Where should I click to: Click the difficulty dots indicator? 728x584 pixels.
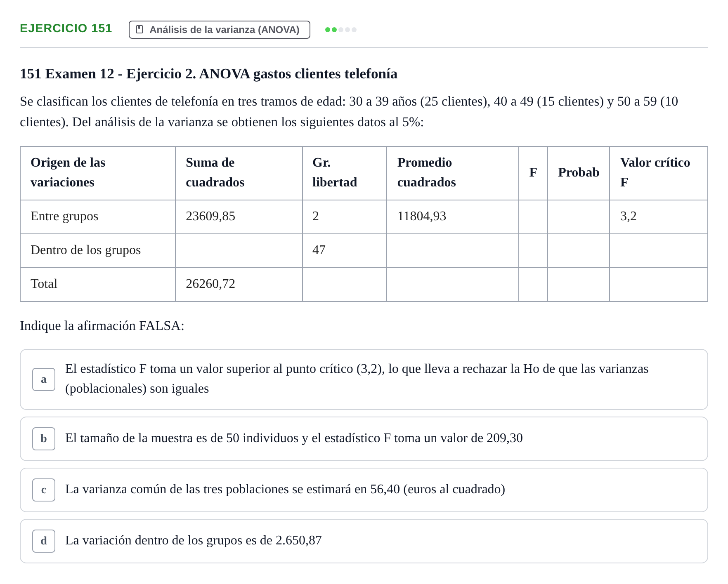341,30
